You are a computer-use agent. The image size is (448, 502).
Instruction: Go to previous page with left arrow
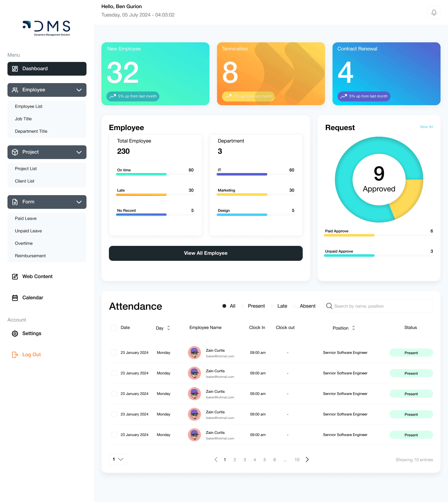click(216, 460)
